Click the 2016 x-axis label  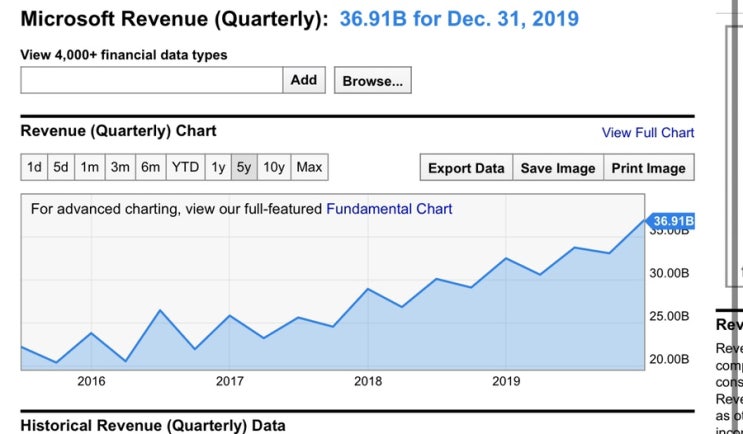91,381
